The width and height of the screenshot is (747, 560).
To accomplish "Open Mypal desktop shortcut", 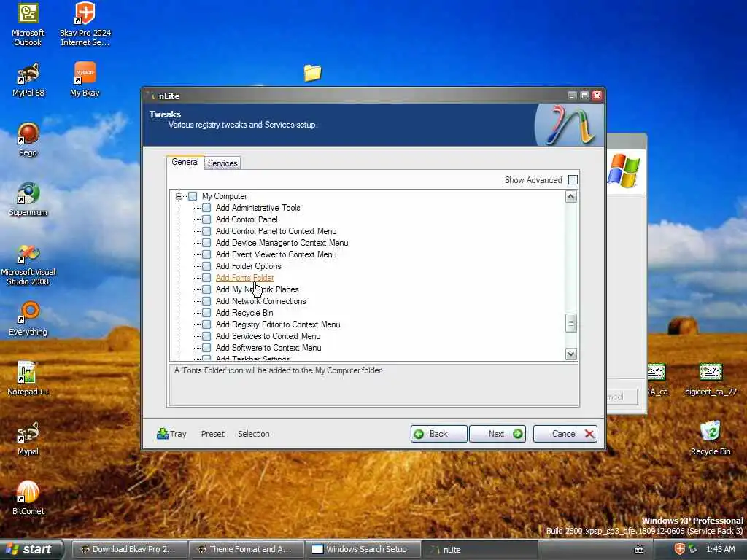I will click(28, 438).
